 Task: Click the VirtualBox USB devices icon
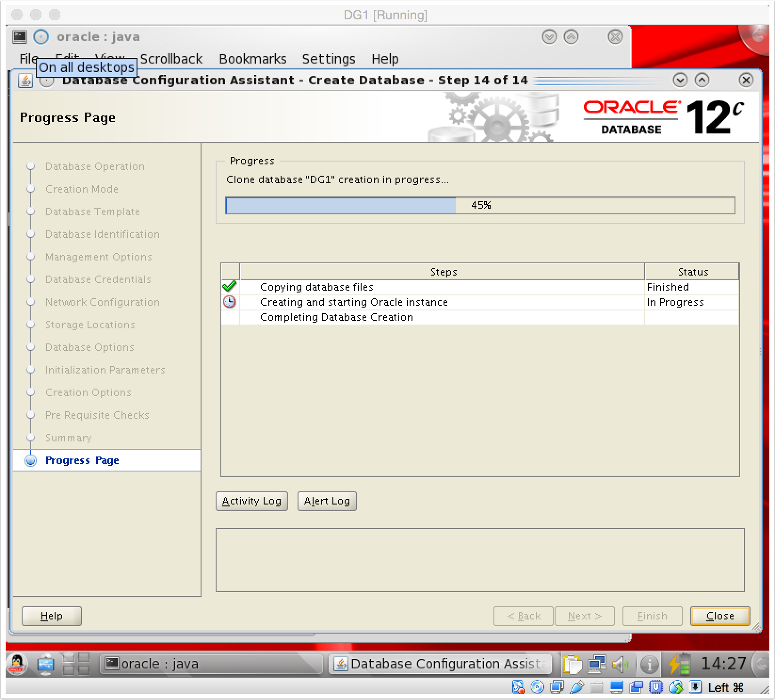[x=577, y=688]
